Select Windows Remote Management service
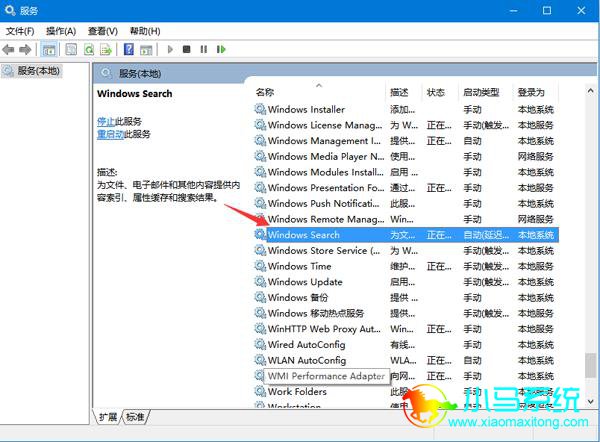Viewport: 600px width, 442px height. click(404, 219)
